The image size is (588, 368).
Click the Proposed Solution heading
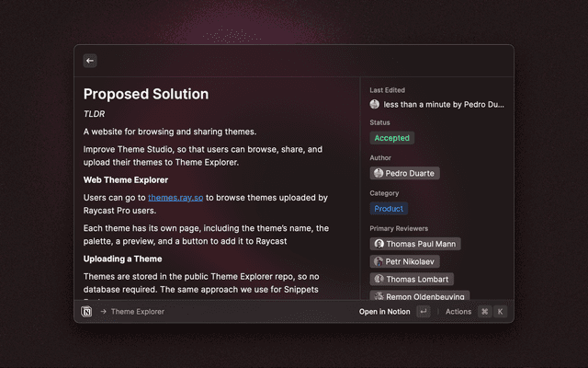coord(146,94)
